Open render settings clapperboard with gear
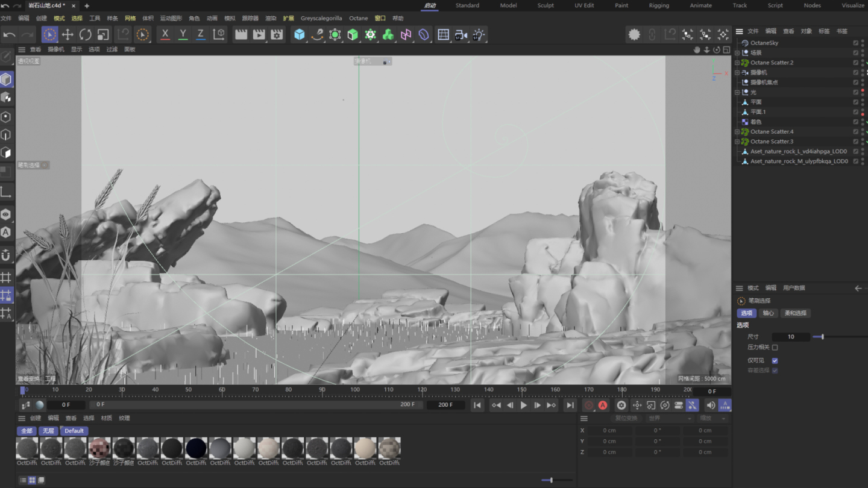 tap(277, 34)
